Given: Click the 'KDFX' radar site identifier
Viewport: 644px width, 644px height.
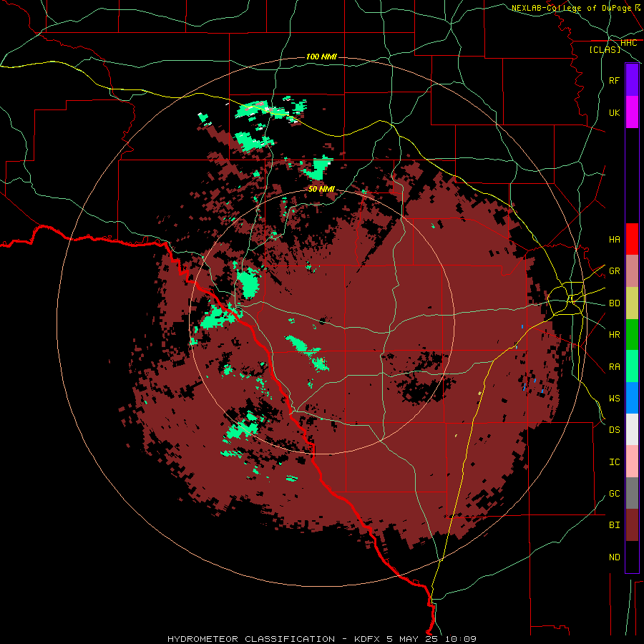Looking at the screenshot, I should (x=368, y=639).
